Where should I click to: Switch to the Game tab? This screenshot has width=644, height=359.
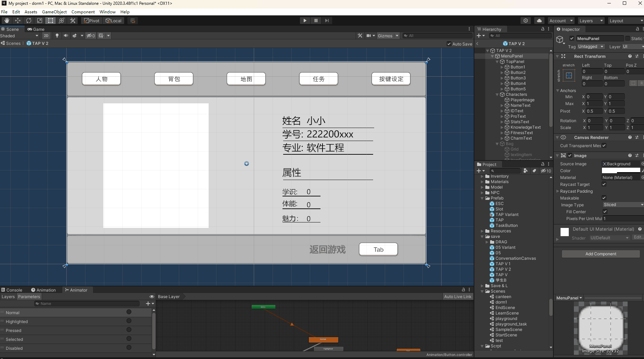pos(36,29)
